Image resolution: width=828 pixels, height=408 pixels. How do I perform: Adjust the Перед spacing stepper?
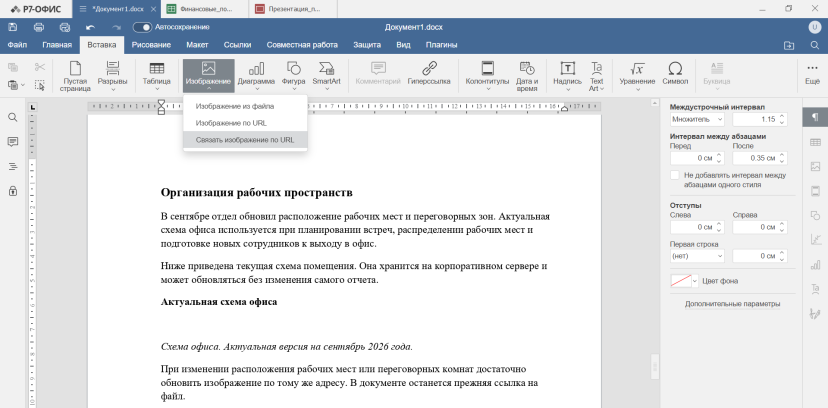click(x=720, y=158)
